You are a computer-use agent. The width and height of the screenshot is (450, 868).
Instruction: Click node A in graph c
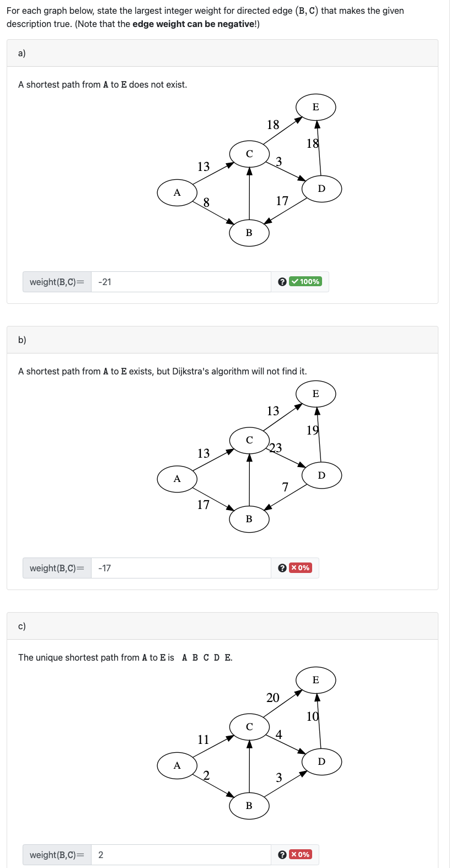tap(177, 765)
